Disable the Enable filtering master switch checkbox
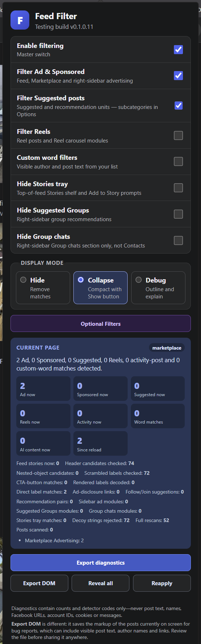This screenshot has width=201, height=644. [178, 49]
